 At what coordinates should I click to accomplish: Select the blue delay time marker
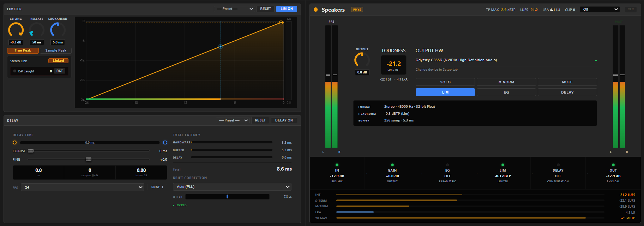point(165,143)
